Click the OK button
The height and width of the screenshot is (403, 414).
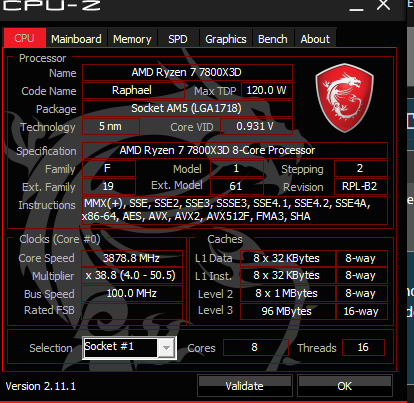(x=345, y=386)
